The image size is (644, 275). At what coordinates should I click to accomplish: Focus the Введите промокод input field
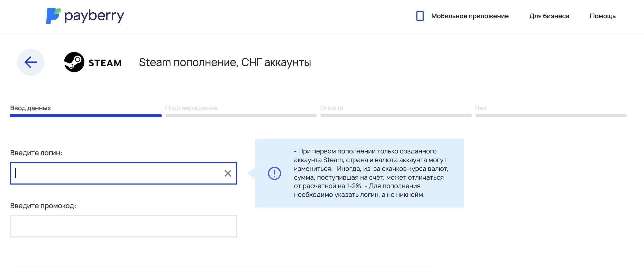tap(123, 226)
